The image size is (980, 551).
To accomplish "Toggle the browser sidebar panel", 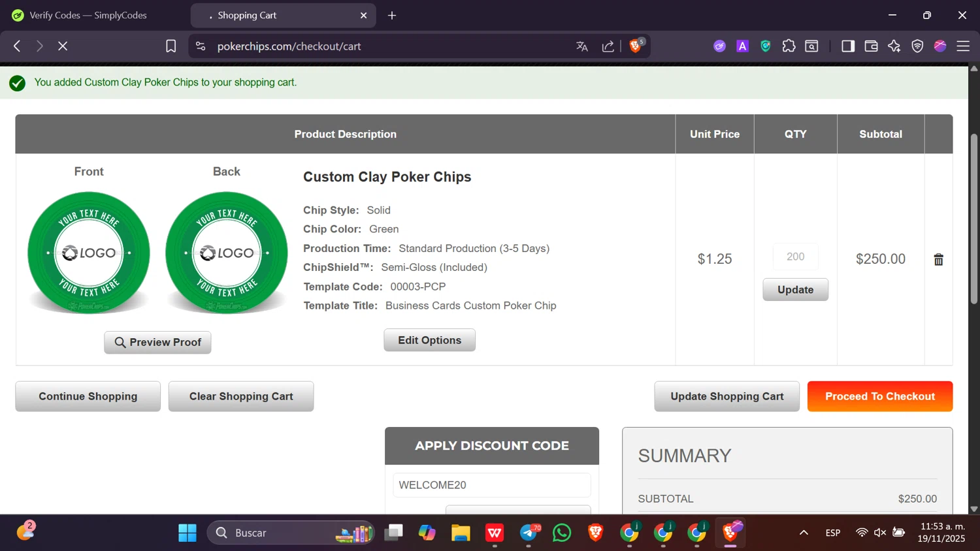I will click(848, 46).
